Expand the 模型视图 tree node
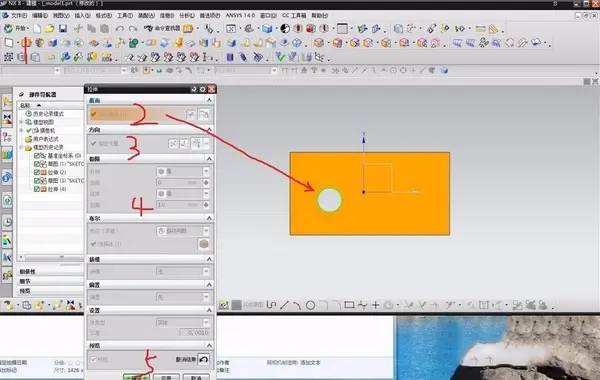This screenshot has width=600, height=380. pos(22,122)
